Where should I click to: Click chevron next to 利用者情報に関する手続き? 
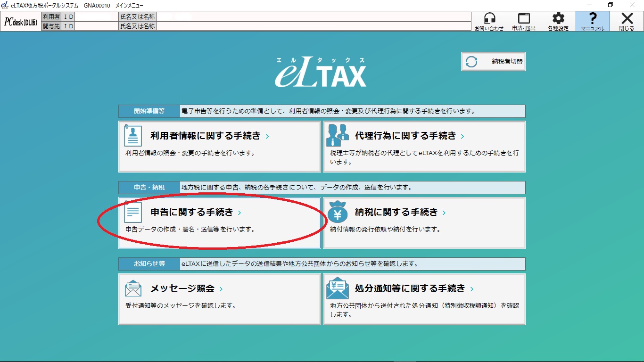pyautogui.click(x=267, y=137)
